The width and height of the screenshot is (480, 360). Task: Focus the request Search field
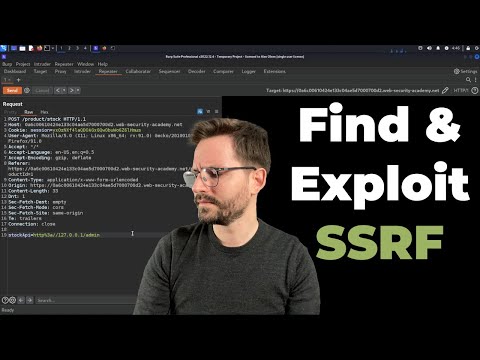86,300
